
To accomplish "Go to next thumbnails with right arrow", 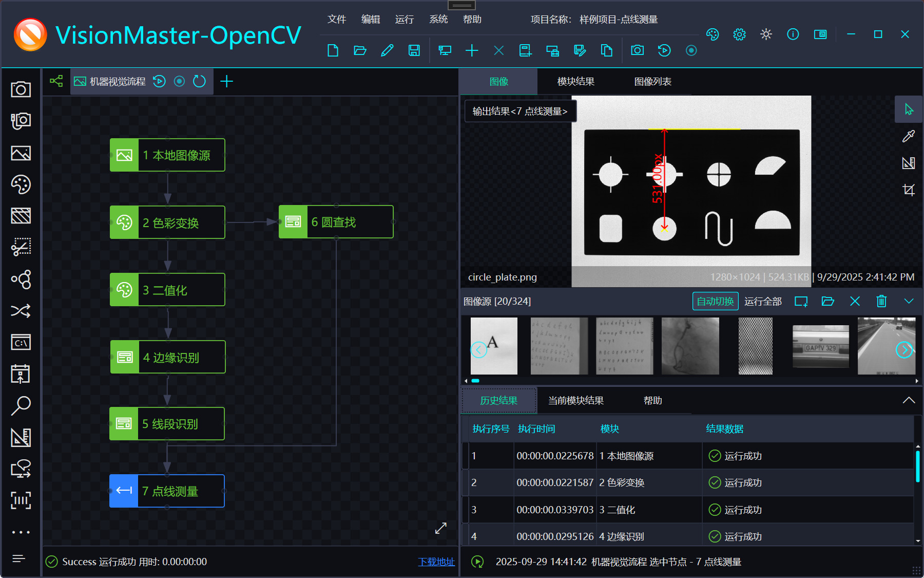I will click(904, 350).
